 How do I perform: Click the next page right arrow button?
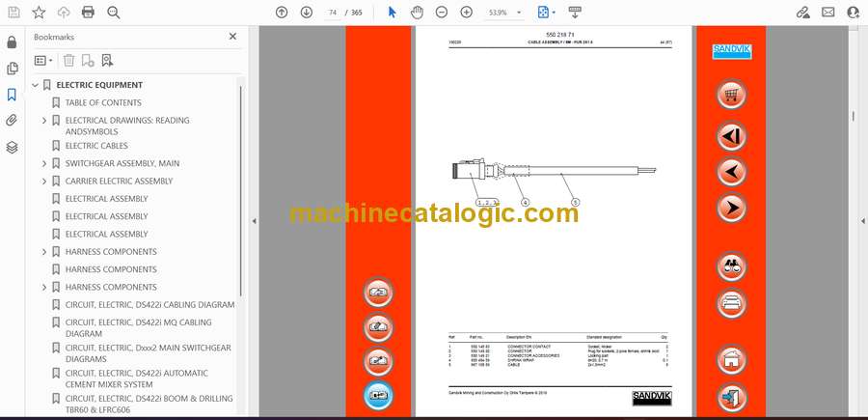(x=731, y=208)
